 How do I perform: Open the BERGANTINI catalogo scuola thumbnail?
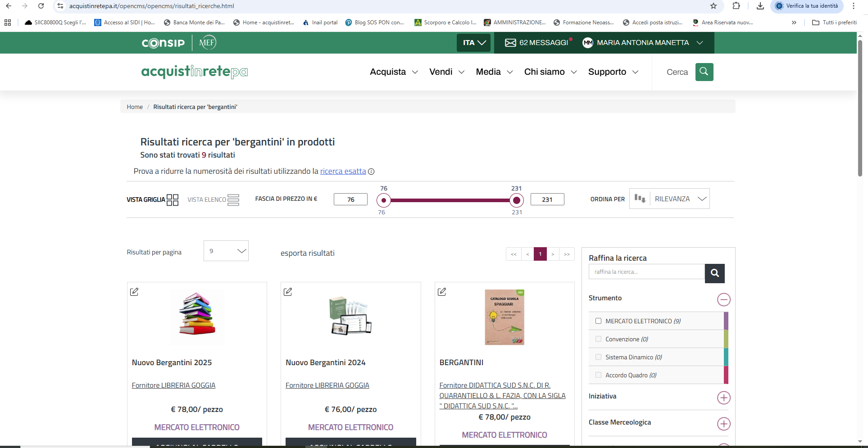pyautogui.click(x=504, y=317)
